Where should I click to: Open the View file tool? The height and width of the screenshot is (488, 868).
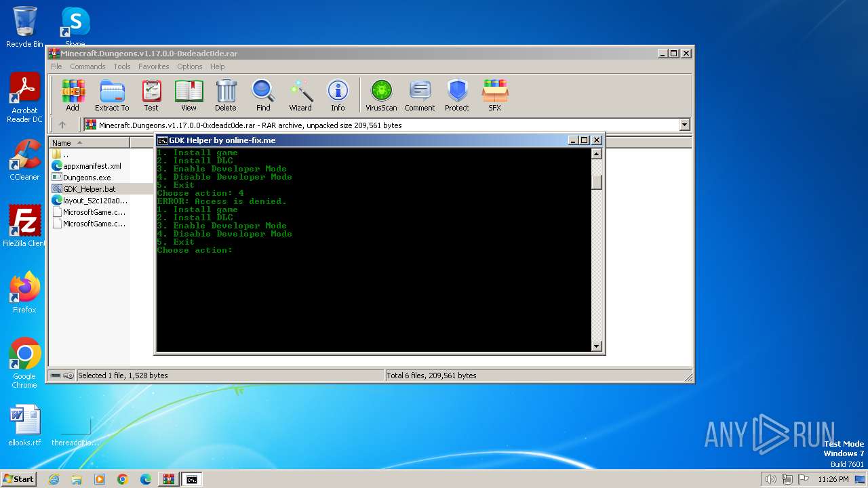(189, 95)
